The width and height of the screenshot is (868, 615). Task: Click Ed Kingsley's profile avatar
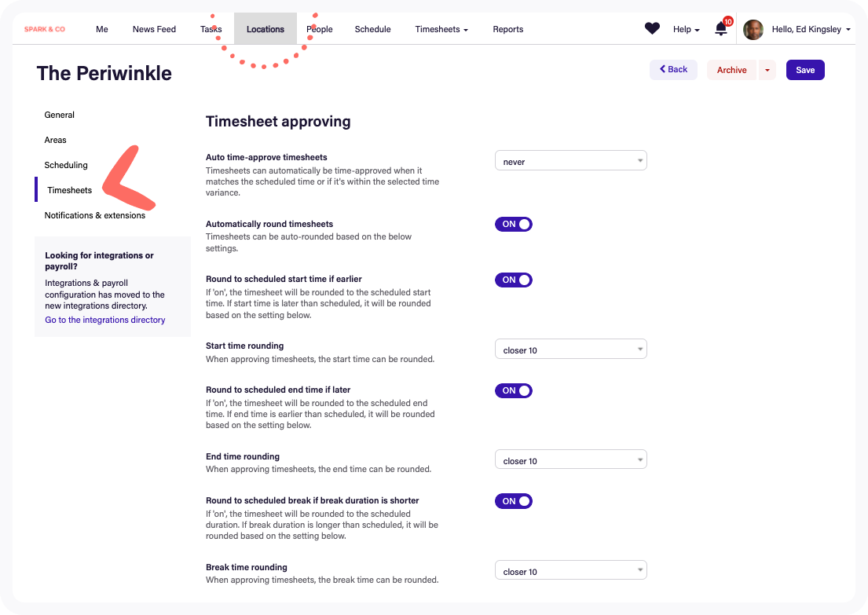pyautogui.click(x=753, y=29)
